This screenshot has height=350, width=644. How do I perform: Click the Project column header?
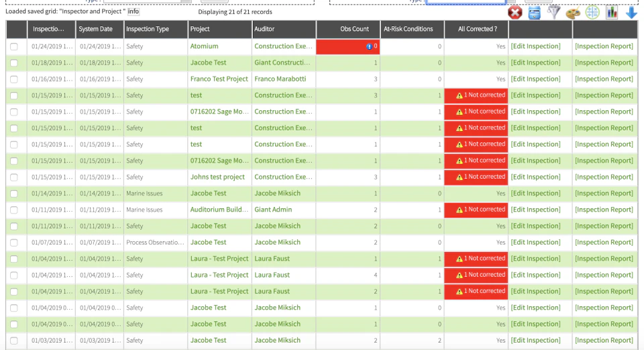(x=220, y=29)
